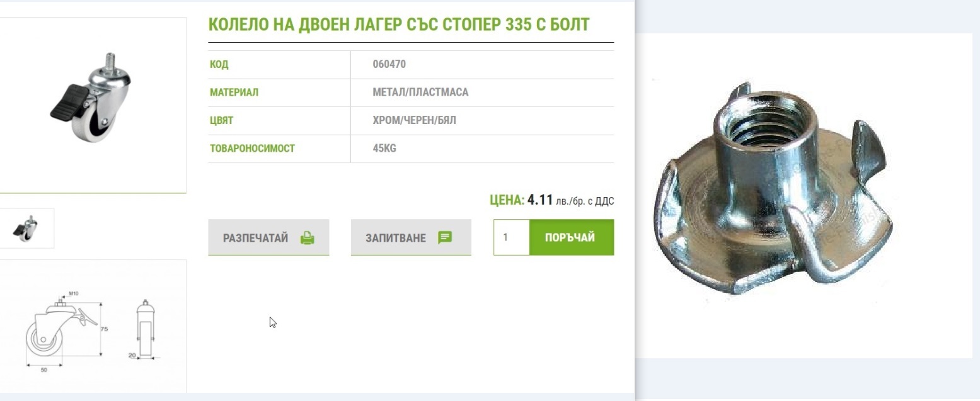This screenshot has height=401, width=980.
Task: Click the Запитване button
Action: pyautogui.click(x=411, y=237)
